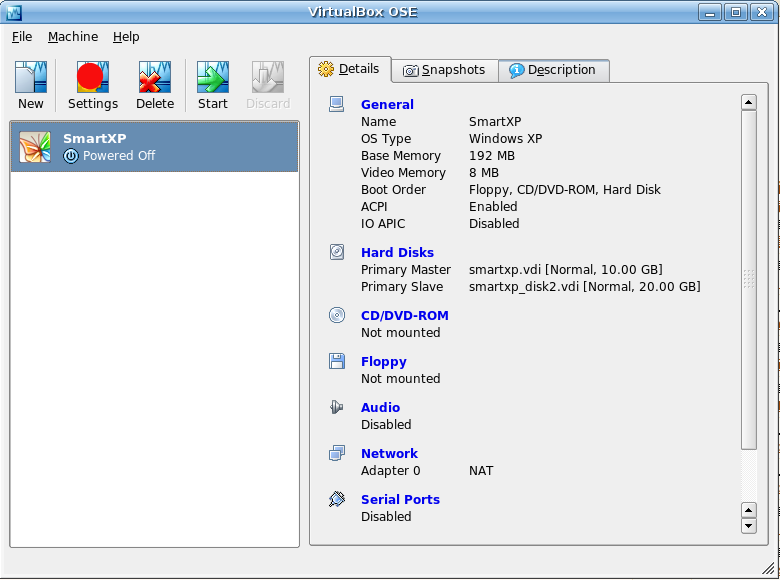This screenshot has height=580, width=780.
Task: Click the VirtualBox title bar app icon
Action: pos(14,12)
